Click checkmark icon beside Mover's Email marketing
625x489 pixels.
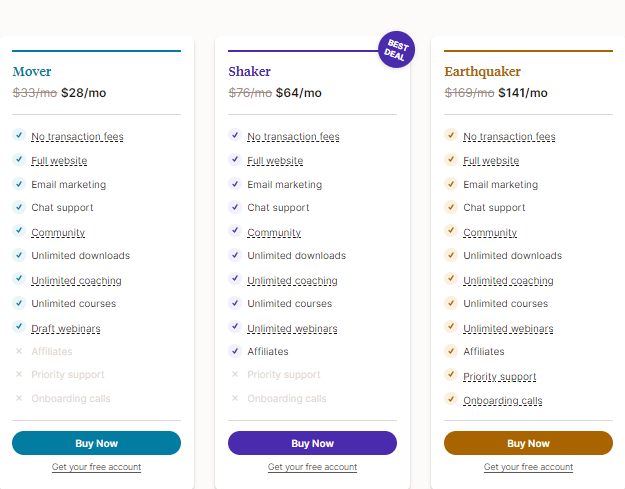coord(19,184)
